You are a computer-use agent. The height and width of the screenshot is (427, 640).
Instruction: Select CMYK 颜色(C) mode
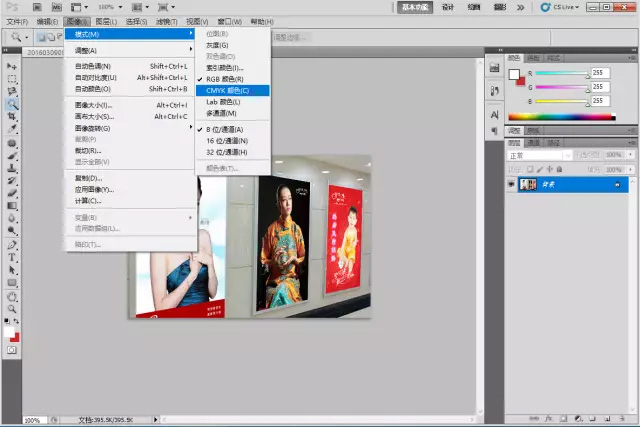pos(228,90)
